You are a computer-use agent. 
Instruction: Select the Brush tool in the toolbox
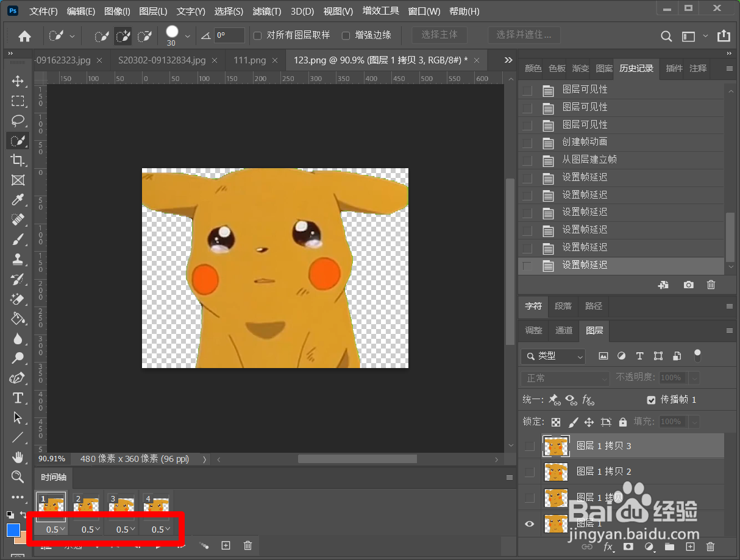[18, 239]
